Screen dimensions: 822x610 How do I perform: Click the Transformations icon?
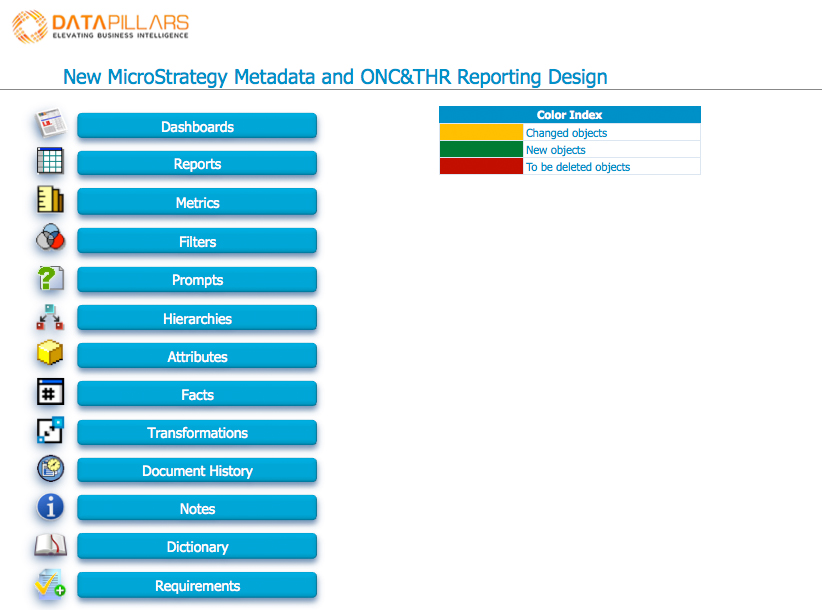50,430
